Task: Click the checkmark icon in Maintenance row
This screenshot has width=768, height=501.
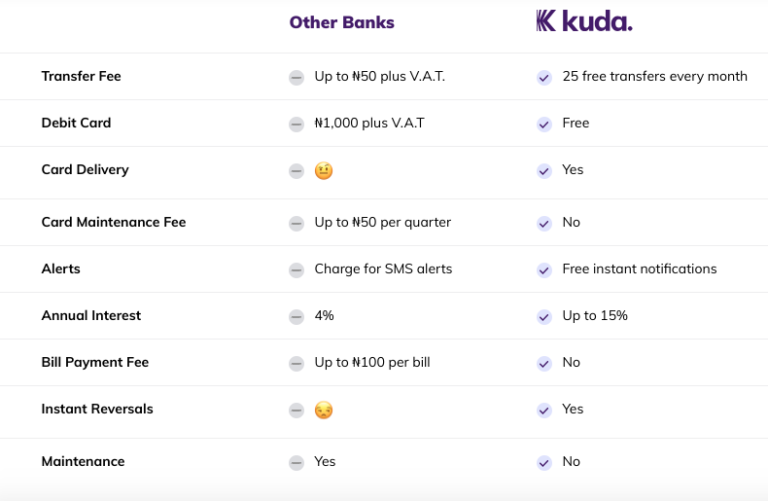Action: pos(544,462)
